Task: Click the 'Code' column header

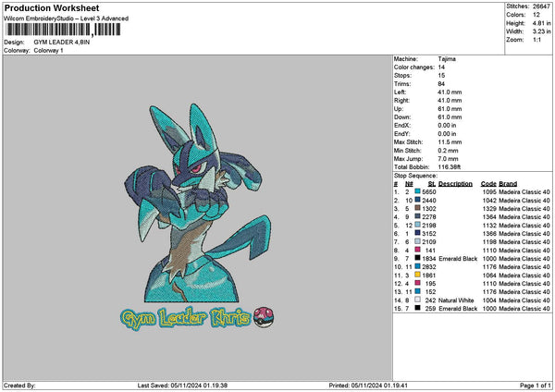Action: point(488,184)
